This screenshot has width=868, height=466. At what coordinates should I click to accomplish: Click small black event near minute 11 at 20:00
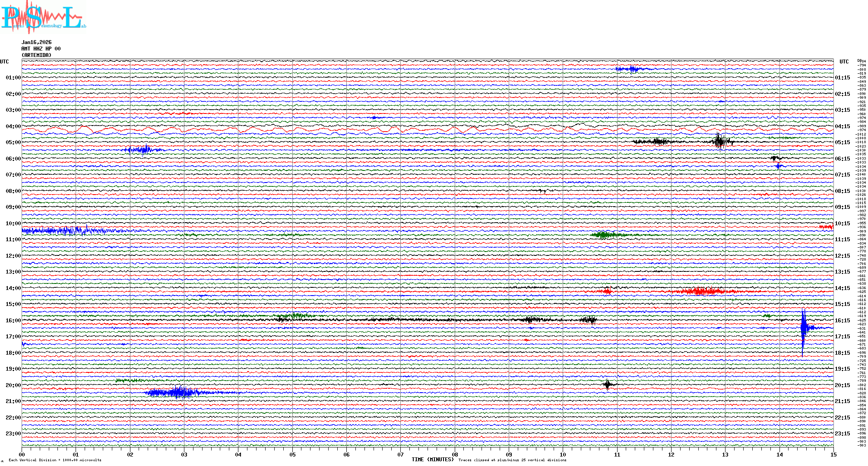[x=608, y=384]
